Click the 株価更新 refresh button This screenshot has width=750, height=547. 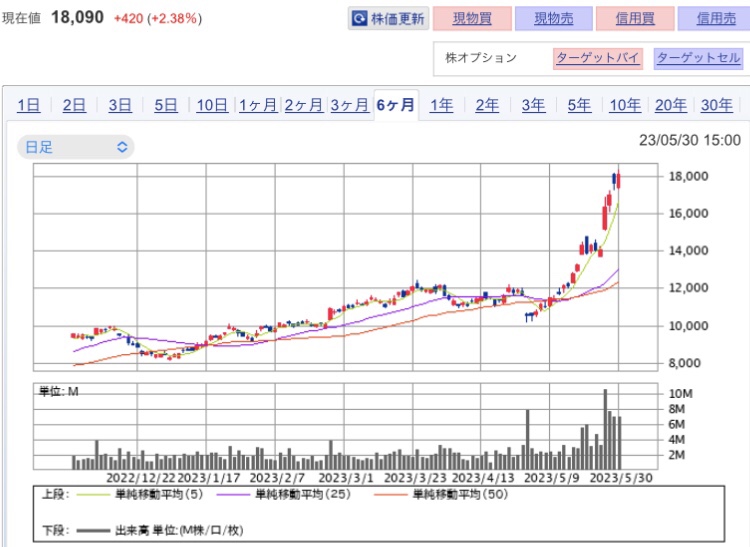(388, 19)
